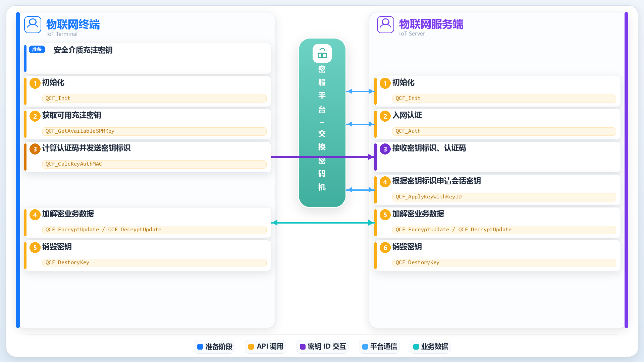Click terminal step 4 badge for 加解密业务数据
This screenshot has width=644, height=362.
tap(35, 215)
